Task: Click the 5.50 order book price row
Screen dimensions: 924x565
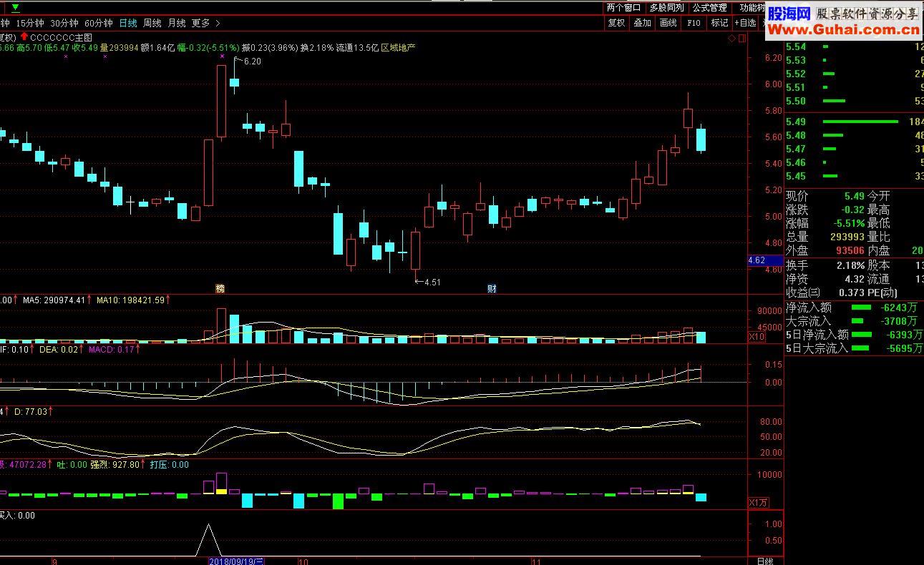Action: click(855, 101)
